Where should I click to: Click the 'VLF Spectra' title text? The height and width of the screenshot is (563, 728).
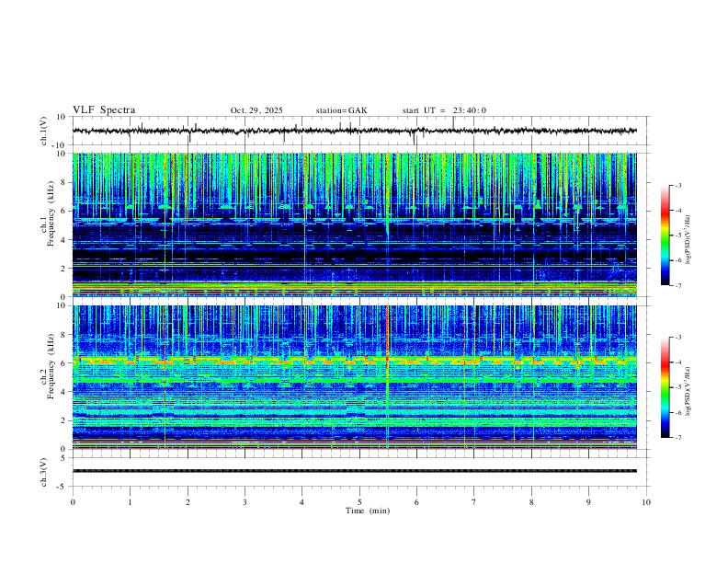(x=104, y=110)
